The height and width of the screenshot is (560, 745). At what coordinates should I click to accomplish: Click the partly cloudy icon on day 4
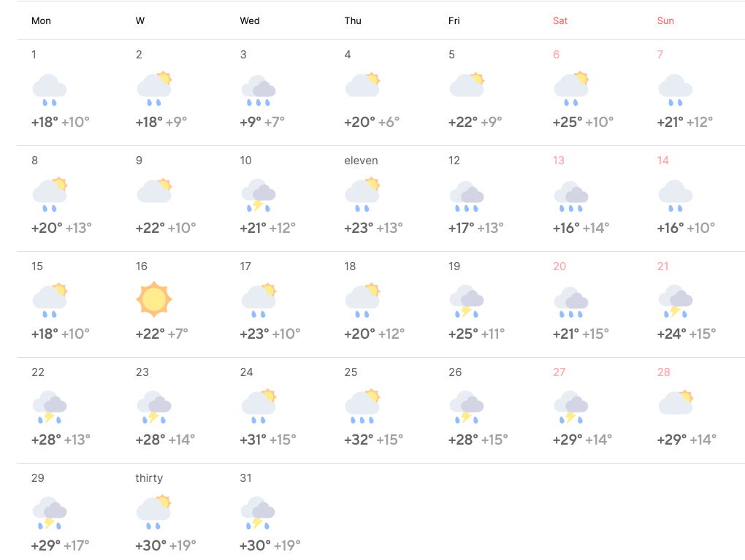coord(362,85)
